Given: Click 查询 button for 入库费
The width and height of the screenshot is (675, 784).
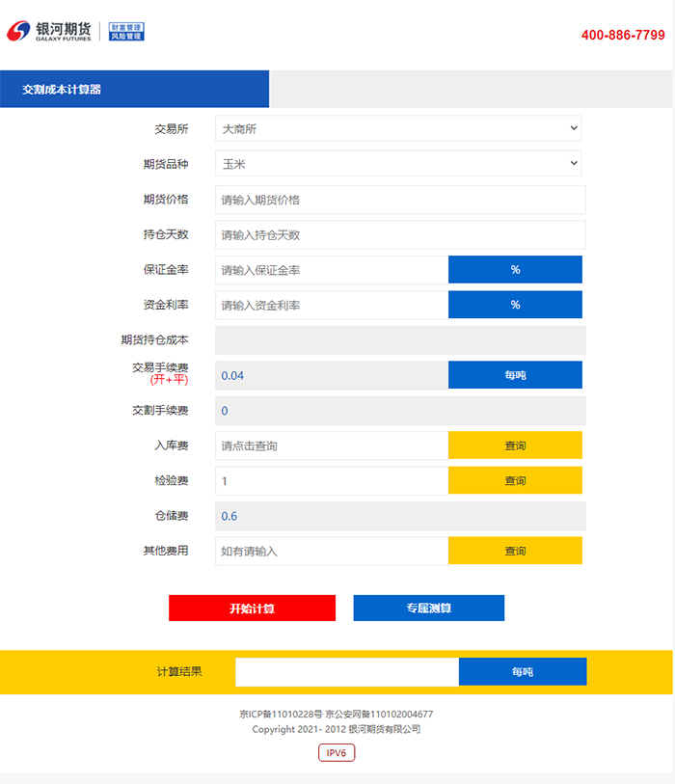Looking at the screenshot, I should tap(515, 446).
